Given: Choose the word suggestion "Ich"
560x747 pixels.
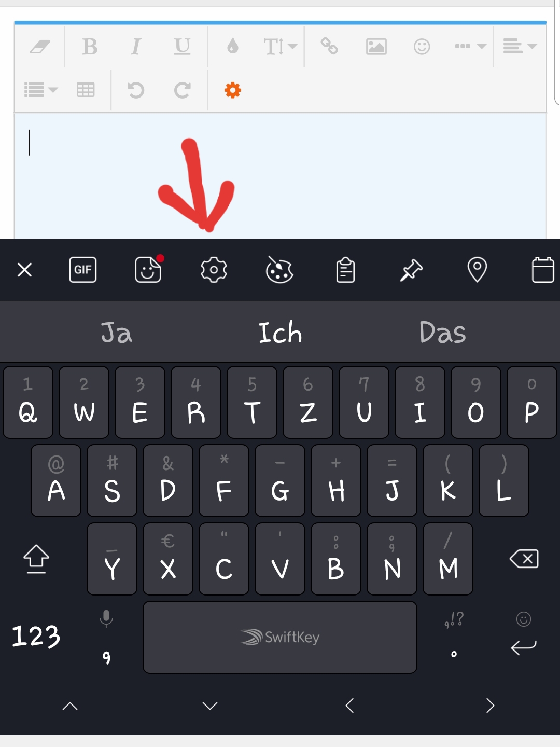Looking at the screenshot, I should click(x=280, y=333).
